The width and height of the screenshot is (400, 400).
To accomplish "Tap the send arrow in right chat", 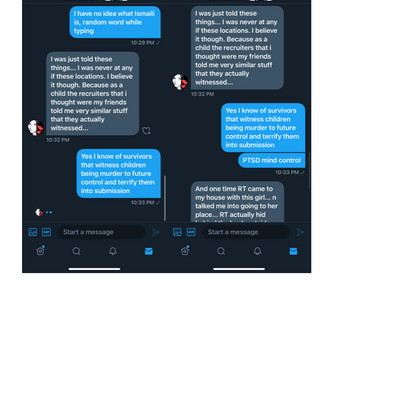I will click(x=300, y=232).
